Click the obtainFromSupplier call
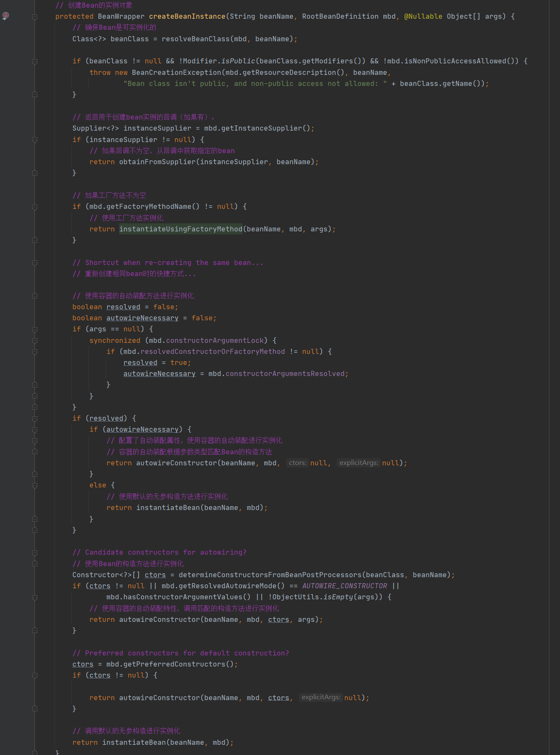Screen dimensions: 560x755 (157, 162)
